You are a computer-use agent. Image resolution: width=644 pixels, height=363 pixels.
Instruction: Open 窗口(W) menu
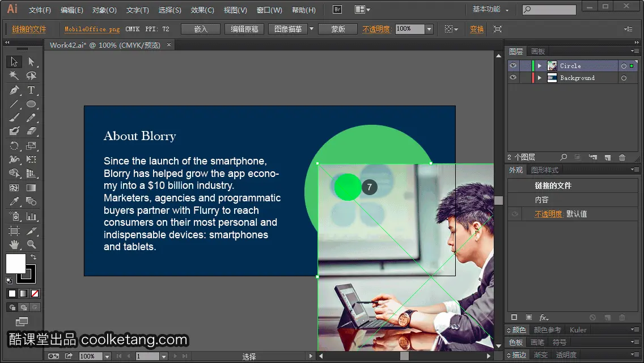pos(269,10)
